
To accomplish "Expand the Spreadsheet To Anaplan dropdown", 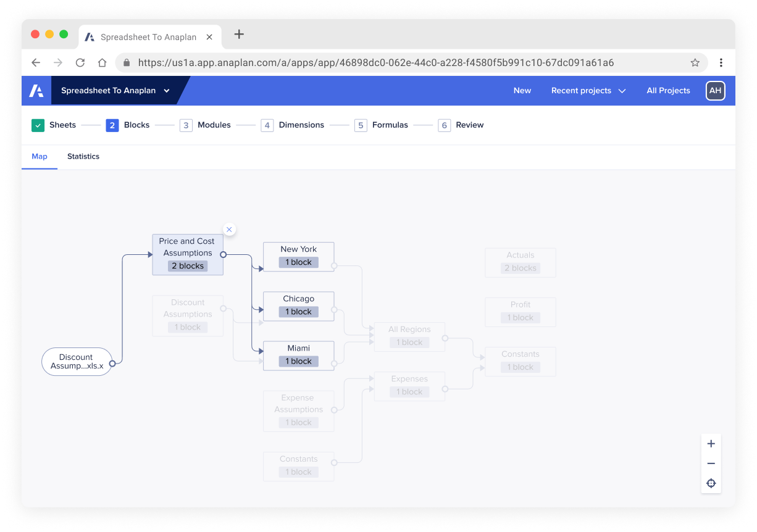I will pos(167,91).
